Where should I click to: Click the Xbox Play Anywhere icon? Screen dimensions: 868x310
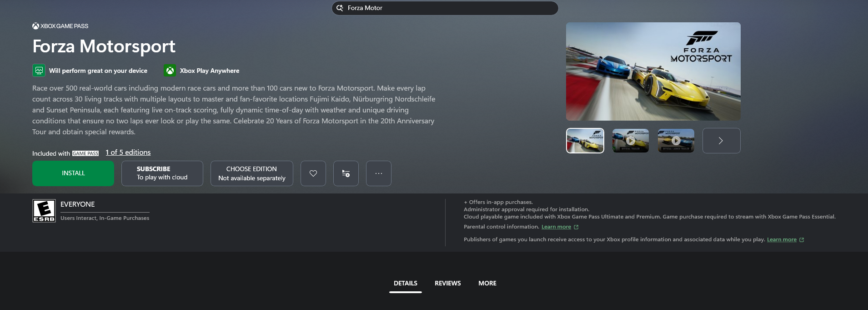pyautogui.click(x=170, y=71)
